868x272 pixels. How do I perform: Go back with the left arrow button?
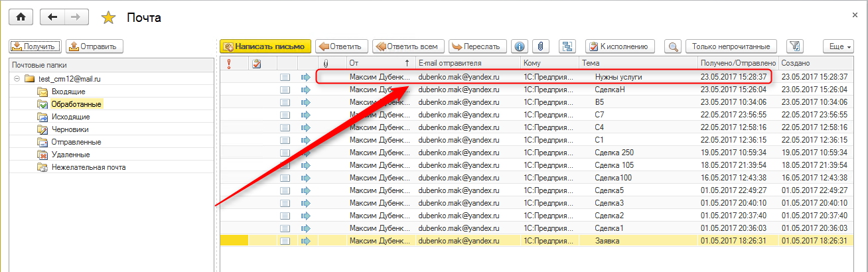[52, 17]
